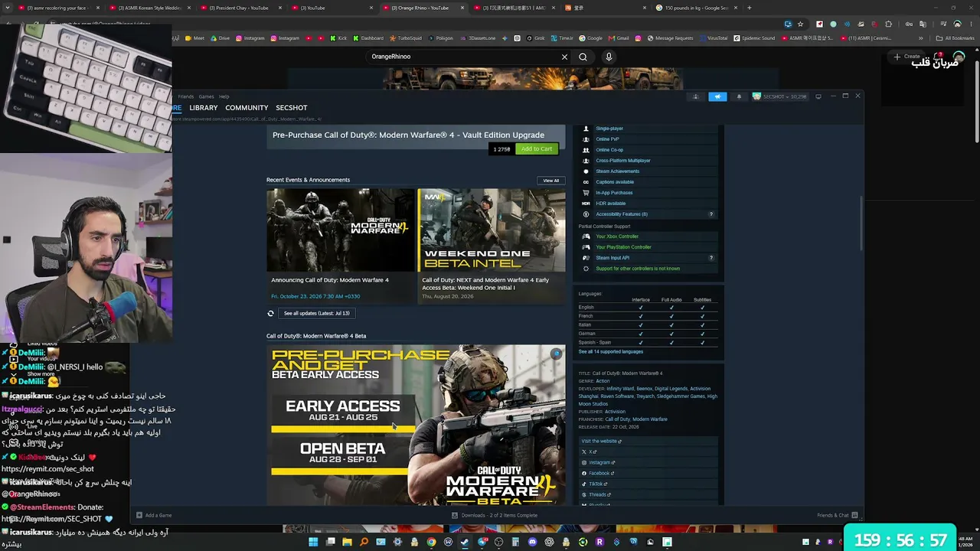The width and height of the screenshot is (980, 551).
Task: Open the Steam announcements megaphone button
Action: coord(717,96)
